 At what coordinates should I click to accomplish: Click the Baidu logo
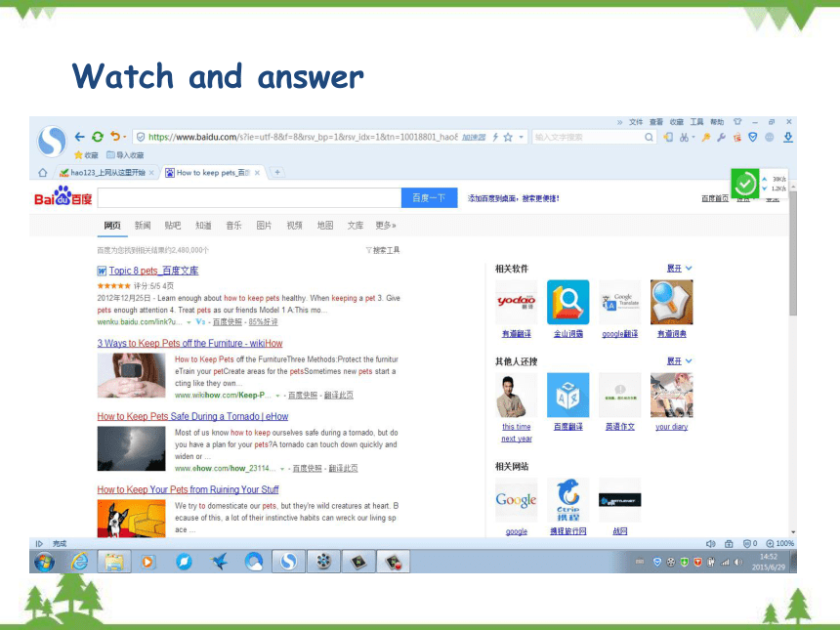point(63,196)
